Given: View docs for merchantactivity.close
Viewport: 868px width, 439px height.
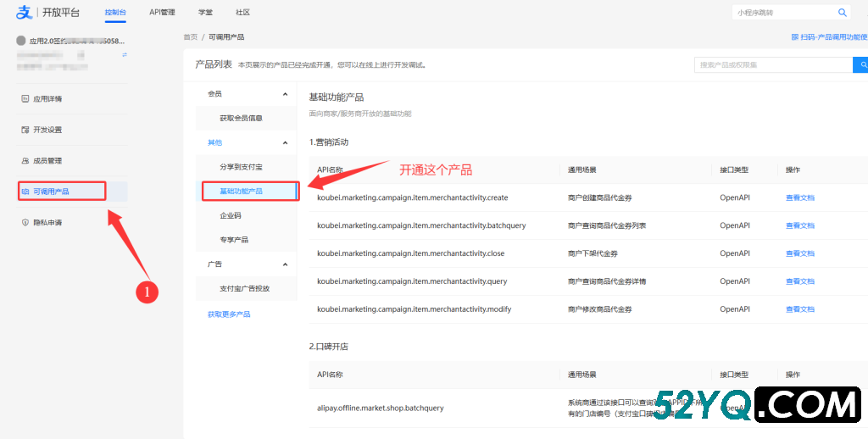Looking at the screenshot, I should point(800,253).
